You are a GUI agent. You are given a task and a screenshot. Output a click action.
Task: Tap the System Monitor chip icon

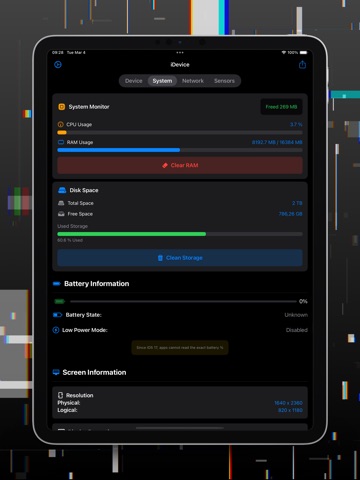click(62, 107)
